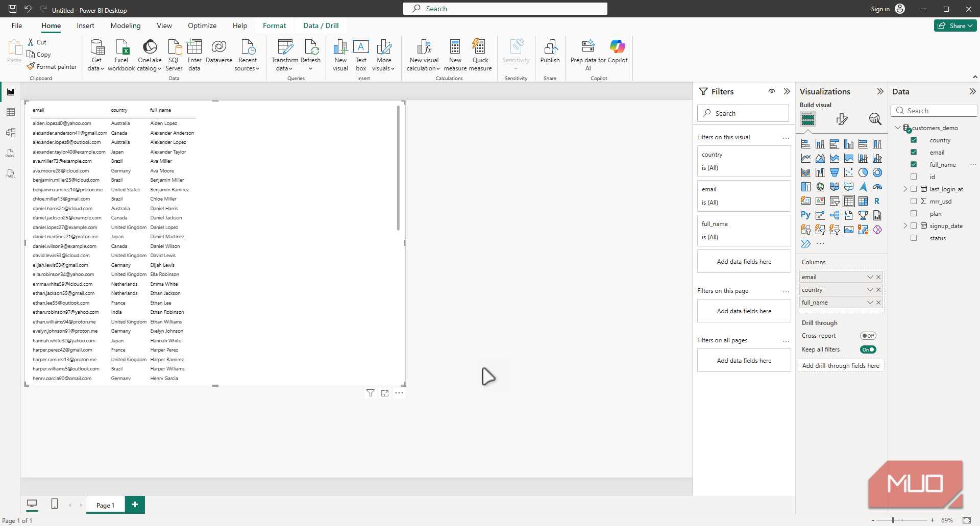
Task: Open the Optimize tab
Action: pyautogui.click(x=202, y=26)
